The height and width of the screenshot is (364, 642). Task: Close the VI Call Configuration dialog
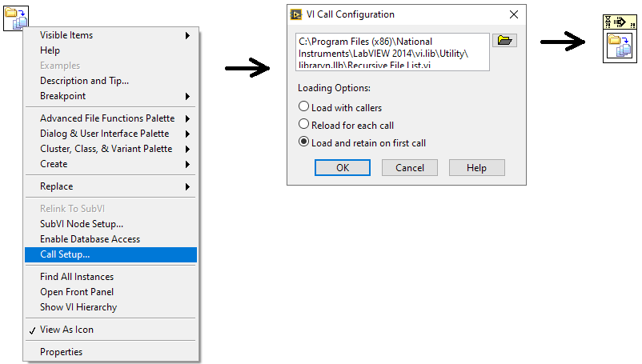(x=513, y=14)
